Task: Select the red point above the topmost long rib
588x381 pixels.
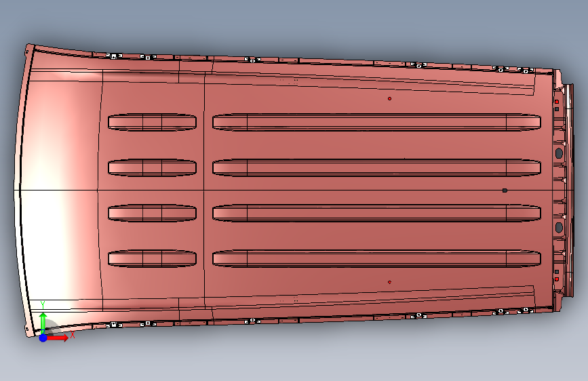Action: click(x=389, y=98)
